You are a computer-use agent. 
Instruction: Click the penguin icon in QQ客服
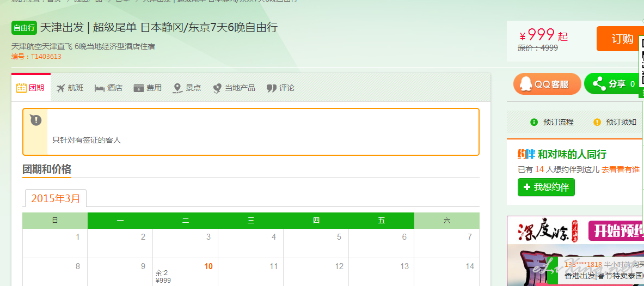525,84
